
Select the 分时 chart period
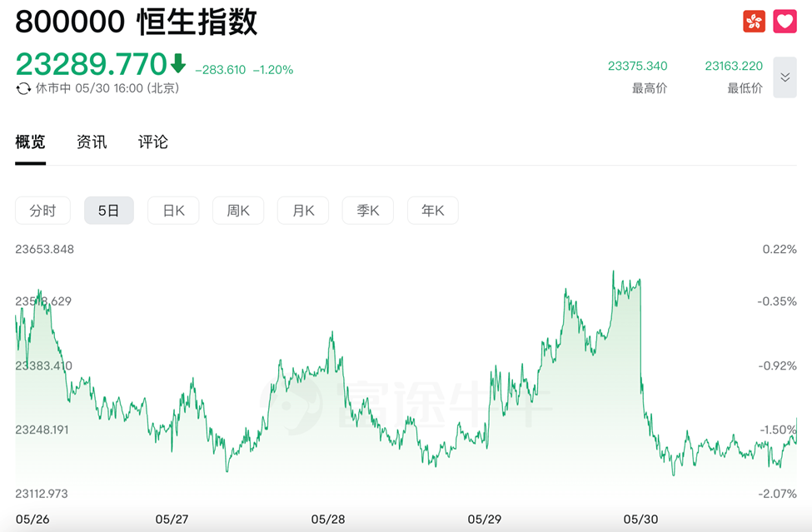[x=43, y=211]
